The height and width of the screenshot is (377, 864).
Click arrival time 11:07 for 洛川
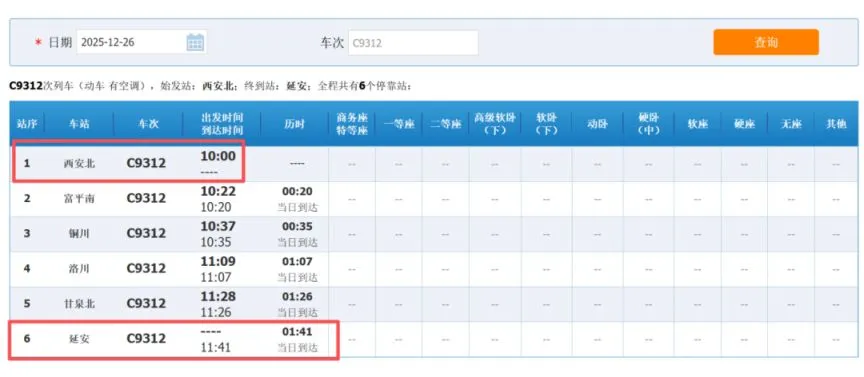[215, 277]
